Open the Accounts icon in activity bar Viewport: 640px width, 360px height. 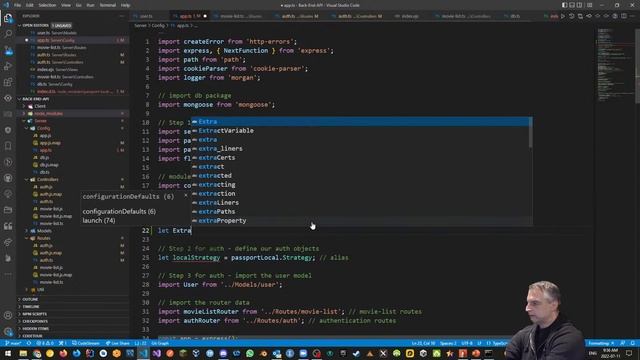pyautogui.click(x=8, y=315)
